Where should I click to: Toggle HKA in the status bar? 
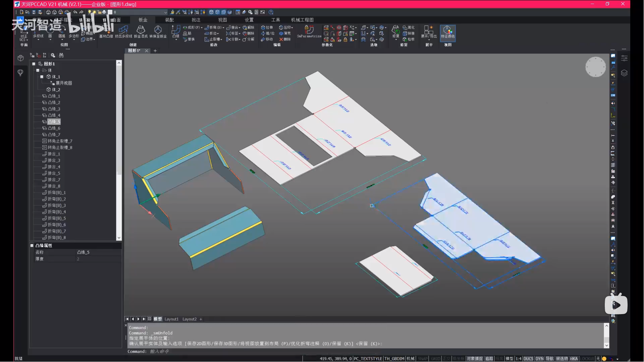click(574, 359)
